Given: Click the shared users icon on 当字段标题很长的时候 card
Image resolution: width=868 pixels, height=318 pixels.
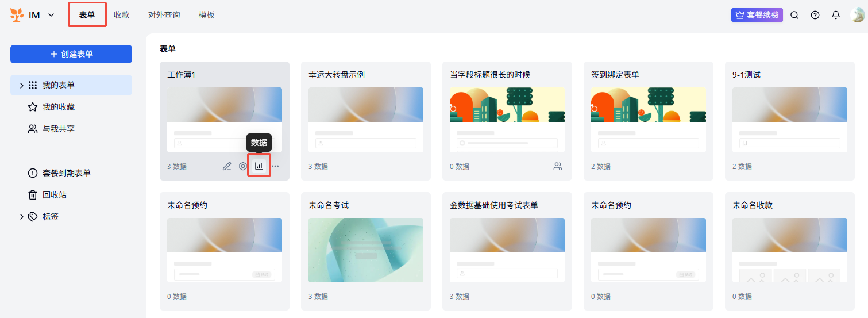Looking at the screenshot, I should click(x=557, y=166).
